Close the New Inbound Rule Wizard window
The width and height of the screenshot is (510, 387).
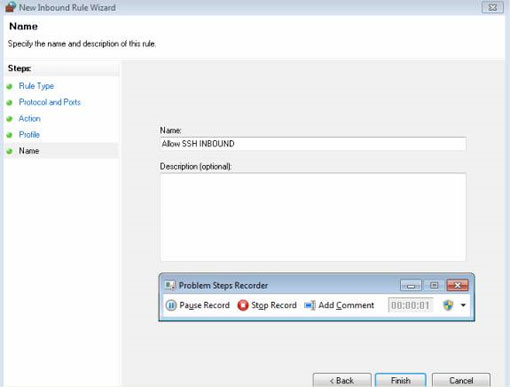[x=492, y=7]
